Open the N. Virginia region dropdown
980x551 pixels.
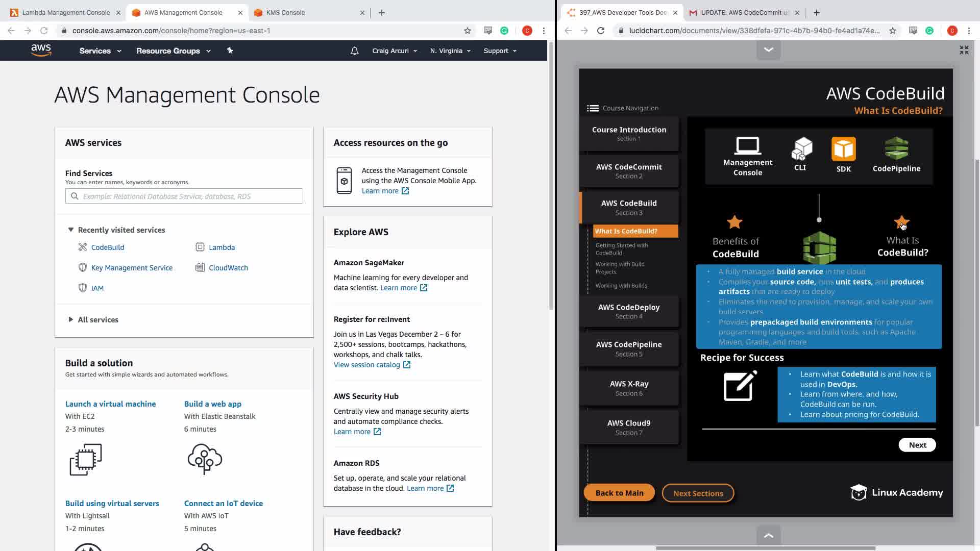click(x=450, y=51)
